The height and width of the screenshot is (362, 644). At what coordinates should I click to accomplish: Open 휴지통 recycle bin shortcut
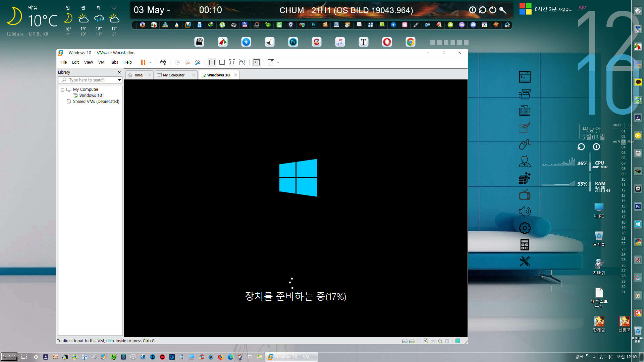click(599, 239)
